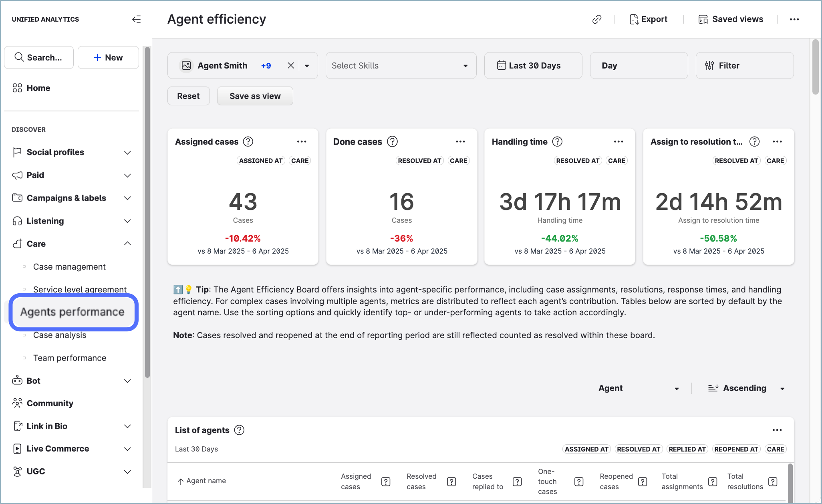Screen dimensions: 822x504
Task: Open Case management
Action: point(69,266)
